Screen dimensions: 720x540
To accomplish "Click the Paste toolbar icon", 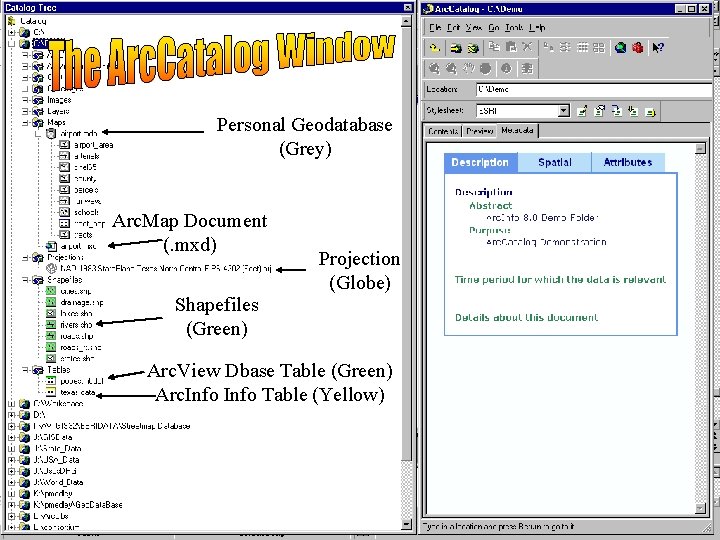I will [x=511, y=47].
